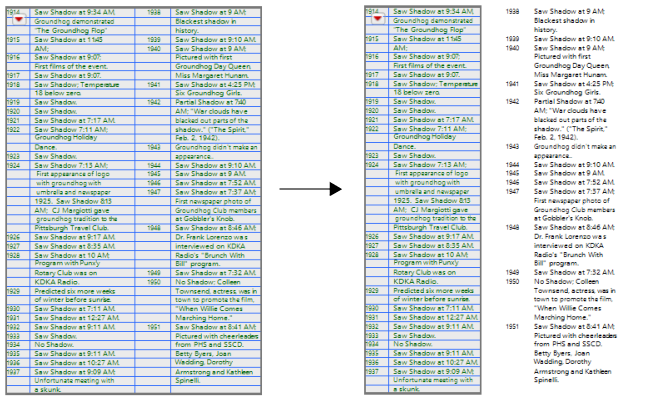The width and height of the screenshot is (645, 403).
Task: Click "Saw Shadow at 7:17 AM." in left-hand table
Action: click(x=75, y=120)
